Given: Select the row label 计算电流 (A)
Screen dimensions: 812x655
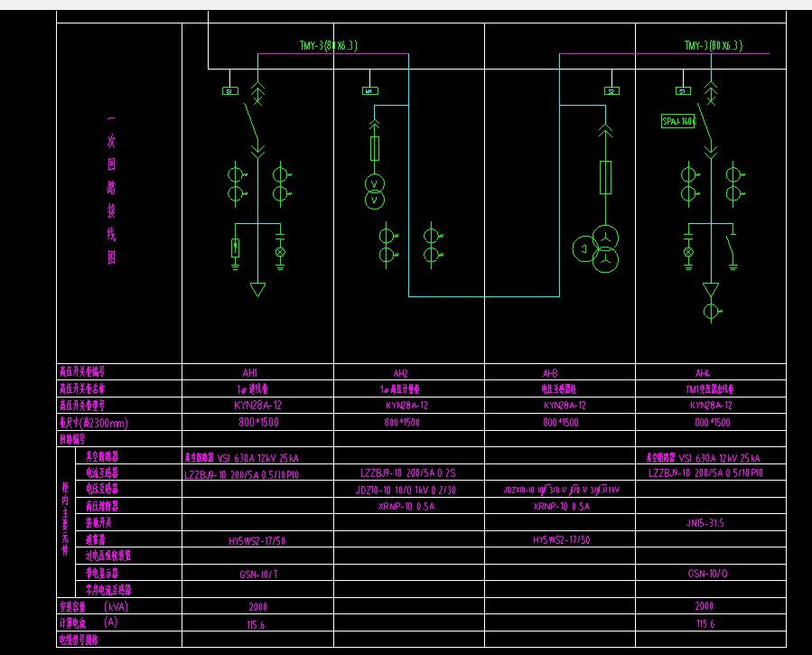Looking at the screenshot, I should pos(89,622).
